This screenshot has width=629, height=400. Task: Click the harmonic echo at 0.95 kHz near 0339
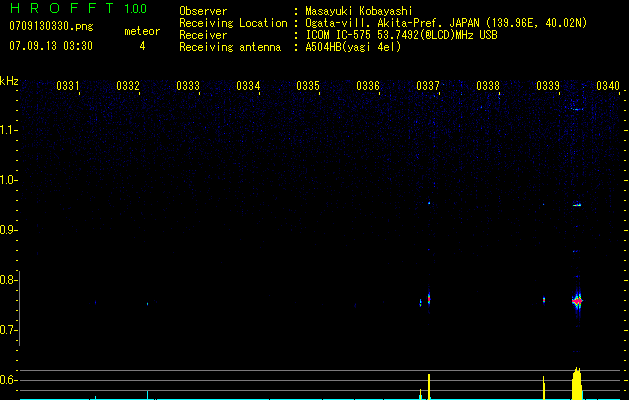point(577,205)
